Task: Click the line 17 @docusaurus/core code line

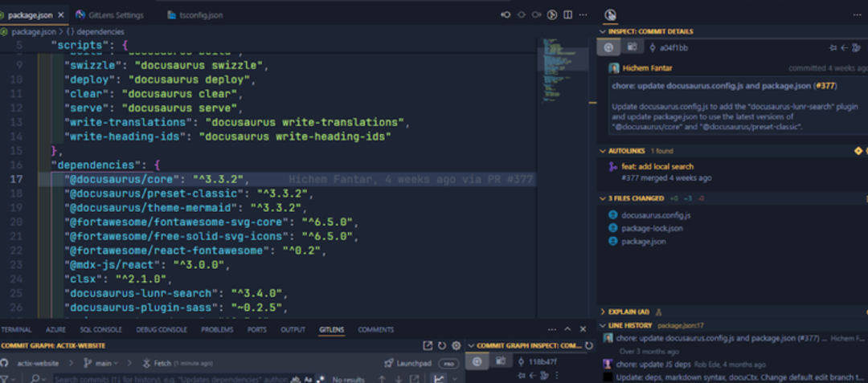Action: 288,179
